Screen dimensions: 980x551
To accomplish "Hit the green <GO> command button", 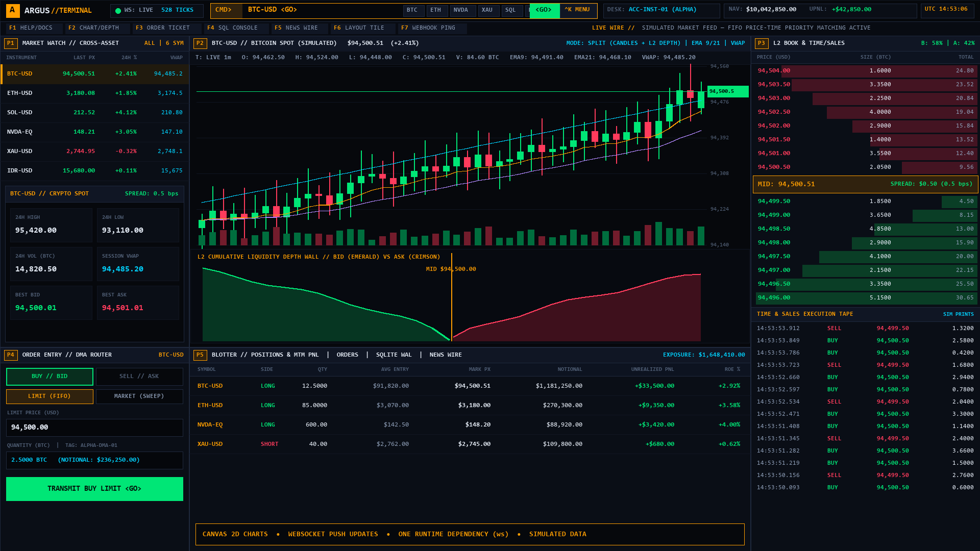I will click(544, 10).
